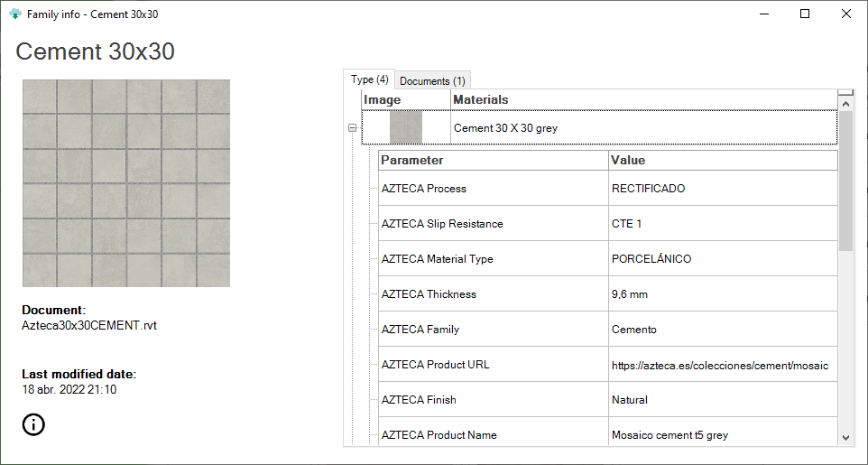Open the large Cement 30x30 tile preview image
This screenshot has width=868, height=465.
click(126, 183)
